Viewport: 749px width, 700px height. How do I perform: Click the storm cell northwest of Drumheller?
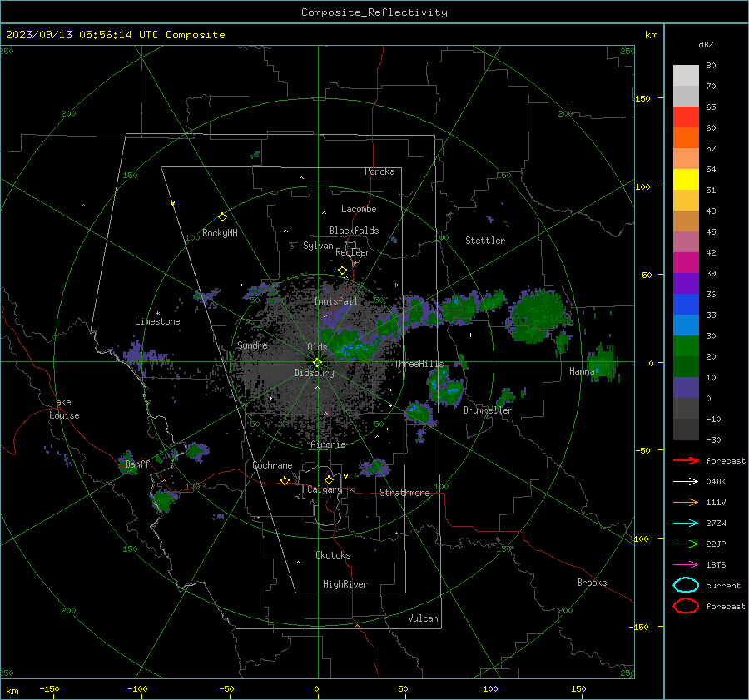pos(446,386)
